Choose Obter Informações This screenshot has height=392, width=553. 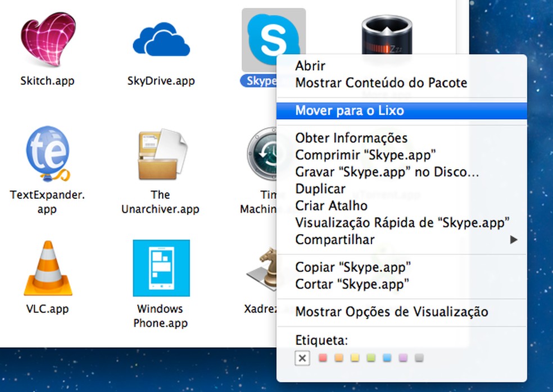[402, 138]
